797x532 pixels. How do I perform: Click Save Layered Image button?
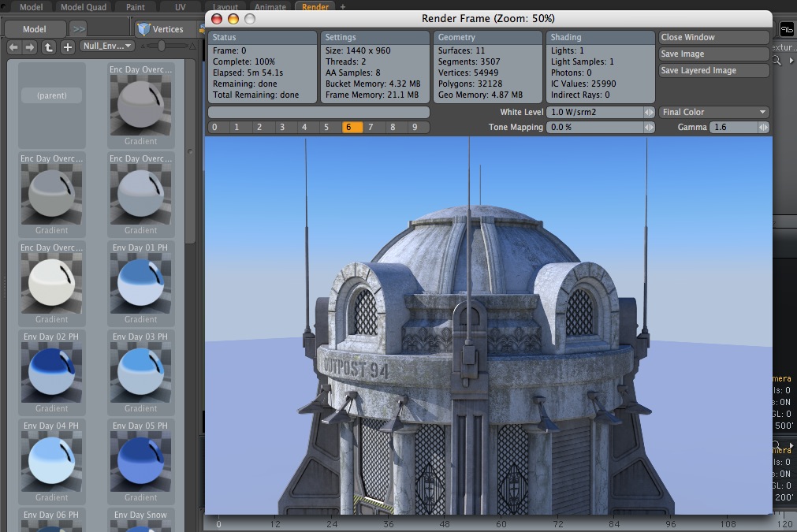click(x=713, y=70)
